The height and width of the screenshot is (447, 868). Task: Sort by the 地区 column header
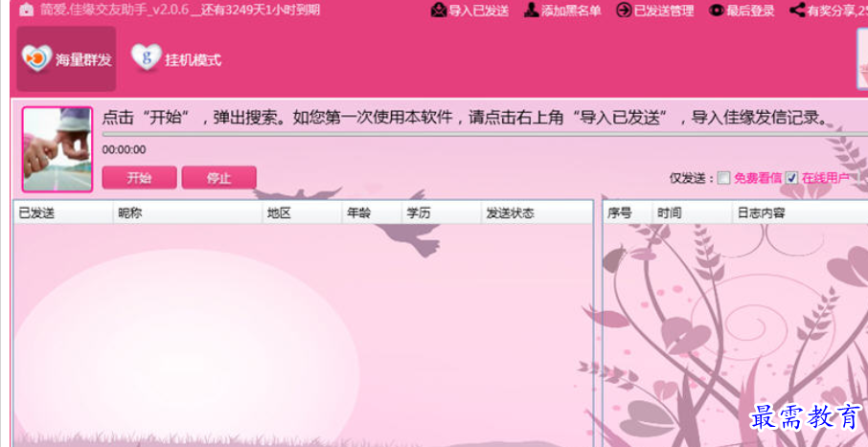click(x=302, y=213)
